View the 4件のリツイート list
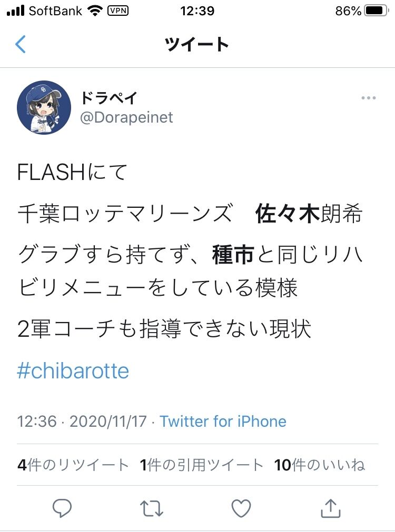The image size is (395, 532). (x=73, y=465)
